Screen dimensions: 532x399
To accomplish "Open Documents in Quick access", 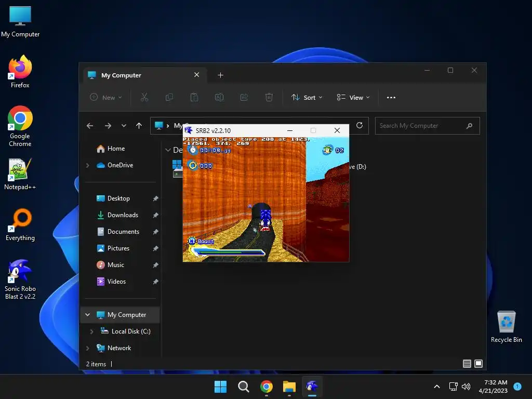I will (123, 232).
